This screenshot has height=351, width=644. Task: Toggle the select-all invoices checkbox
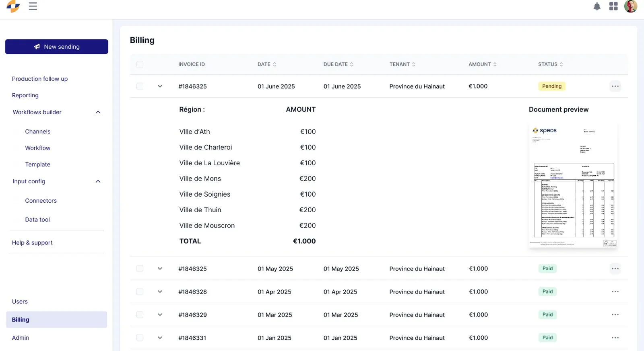pos(140,64)
